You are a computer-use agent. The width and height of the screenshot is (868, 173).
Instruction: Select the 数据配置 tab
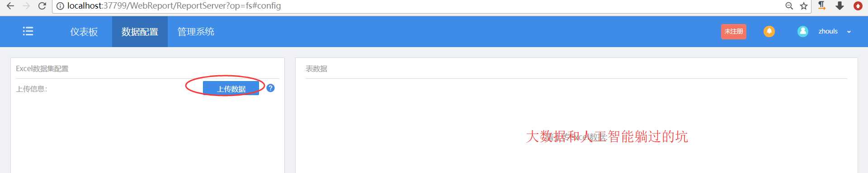coord(140,32)
